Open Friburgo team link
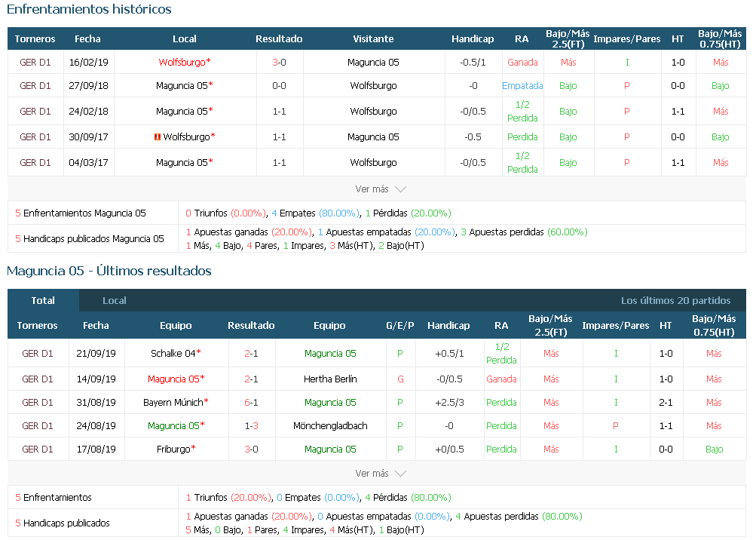This screenshot has height=540, width=756. [x=173, y=449]
